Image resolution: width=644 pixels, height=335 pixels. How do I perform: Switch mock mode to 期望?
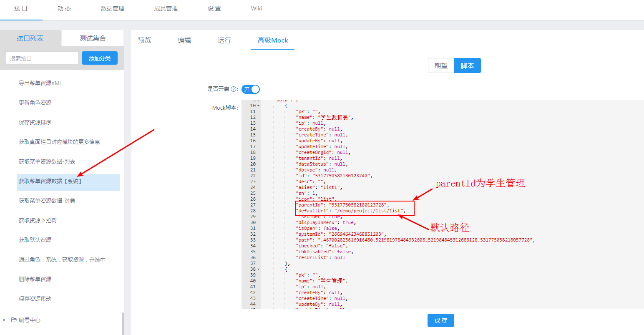(x=441, y=65)
